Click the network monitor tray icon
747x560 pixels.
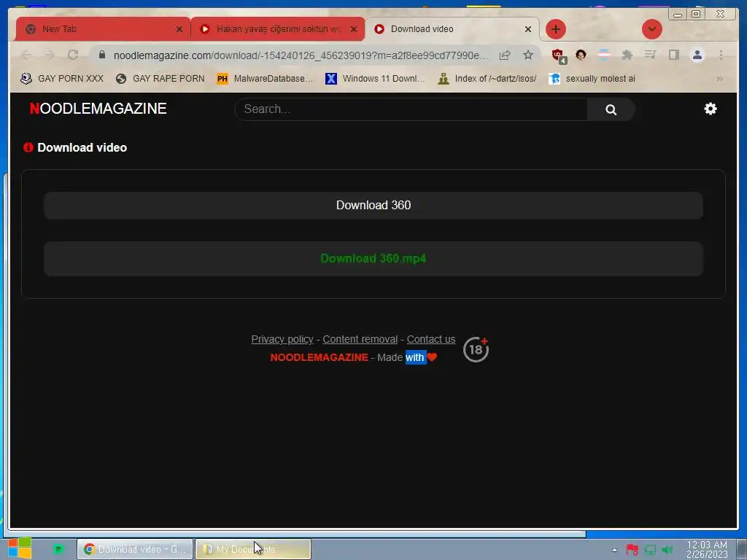coord(650,550)
